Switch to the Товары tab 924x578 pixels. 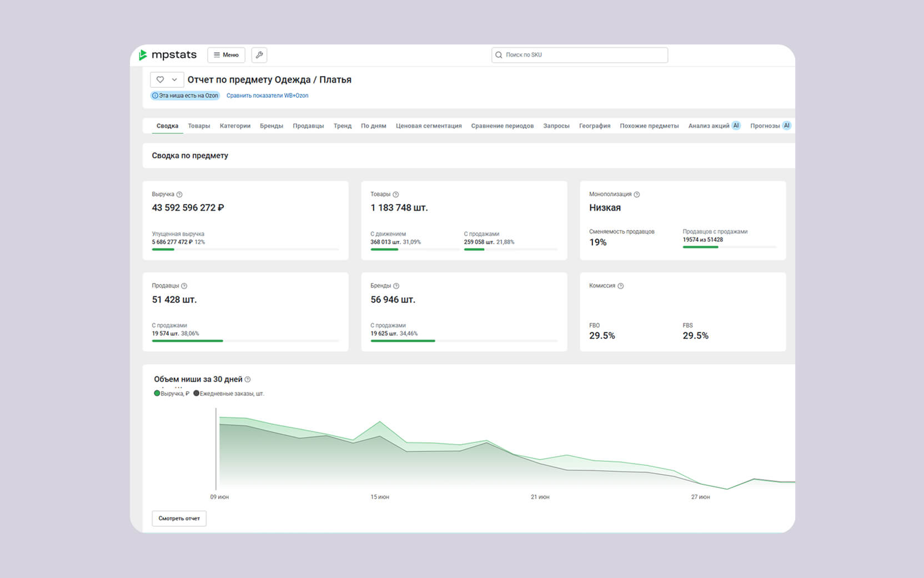[199, 126]
